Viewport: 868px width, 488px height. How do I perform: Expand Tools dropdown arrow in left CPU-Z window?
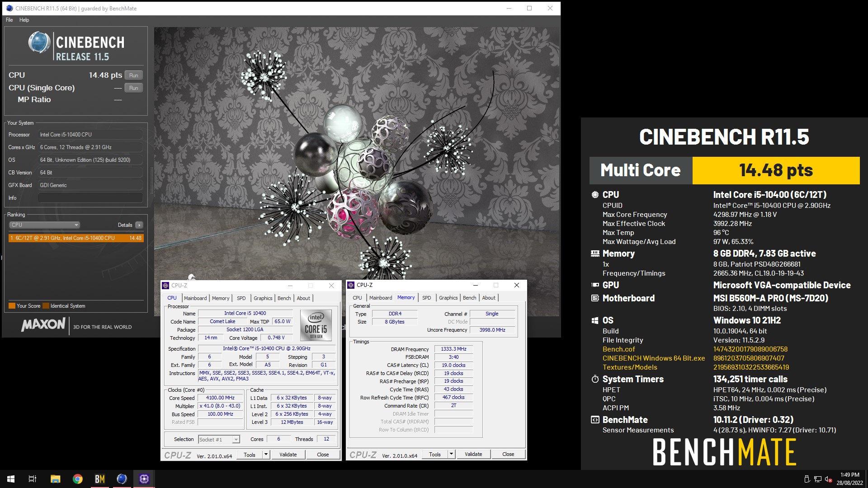pyautogui.click(x=266, y=455)
